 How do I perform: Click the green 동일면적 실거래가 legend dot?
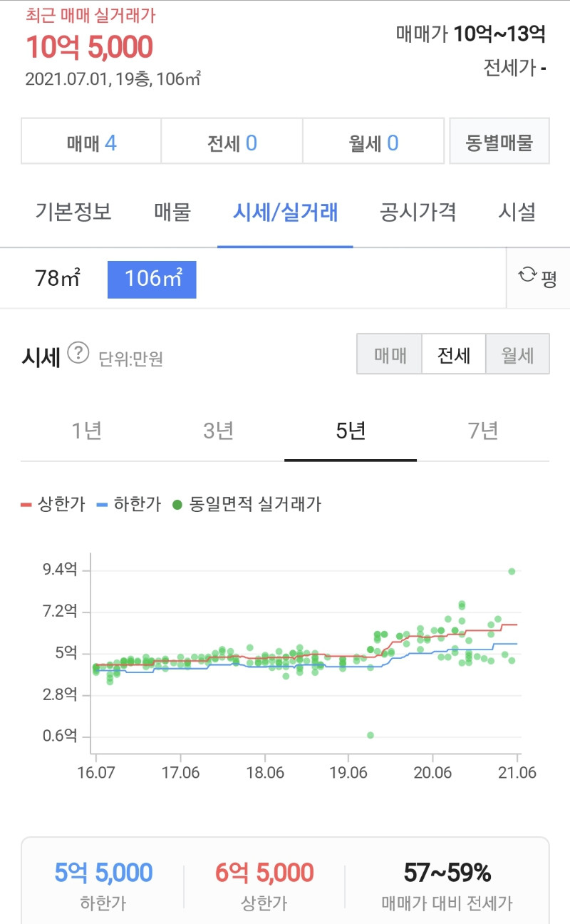tap(177, 505)
